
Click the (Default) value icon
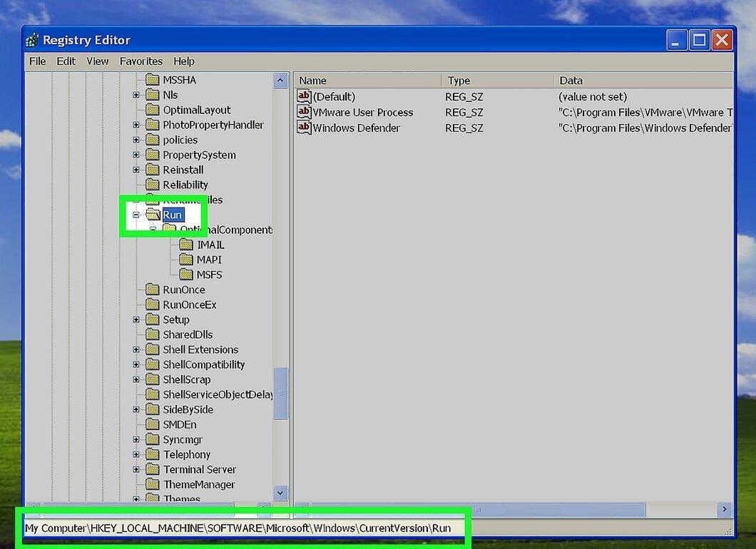point(304,96)
